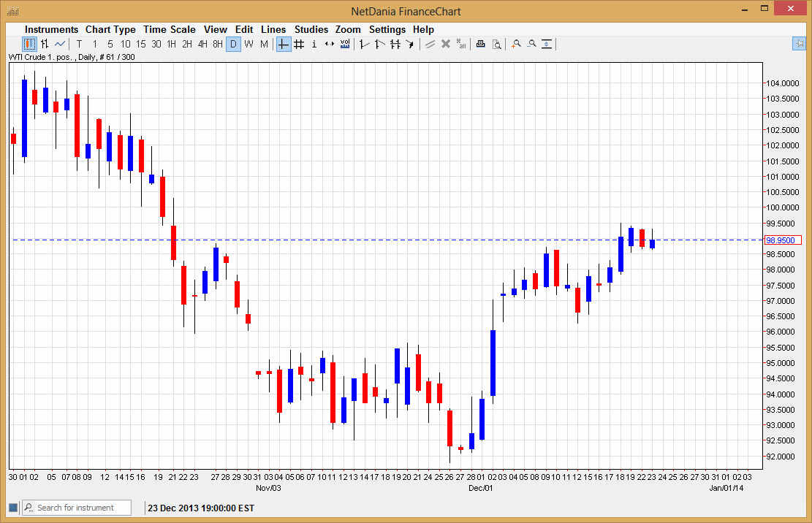Image resolution: width=812 pixels, height=523 pixels.
Task: Close the NetDania FinanceChart window
Action: [790, 8]
